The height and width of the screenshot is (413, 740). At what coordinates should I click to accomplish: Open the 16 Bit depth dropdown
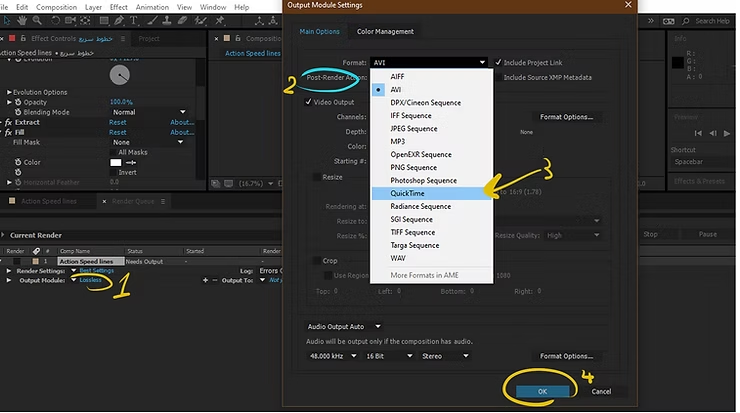[389, 356]
